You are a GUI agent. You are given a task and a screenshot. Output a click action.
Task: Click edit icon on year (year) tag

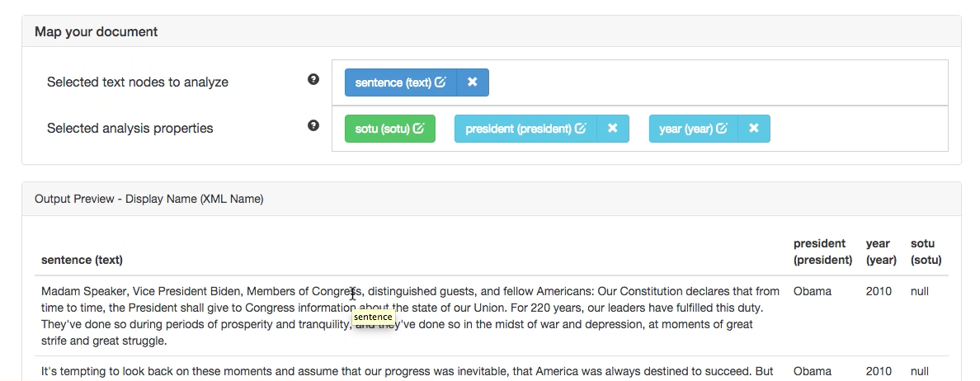(x=721, y=128)
